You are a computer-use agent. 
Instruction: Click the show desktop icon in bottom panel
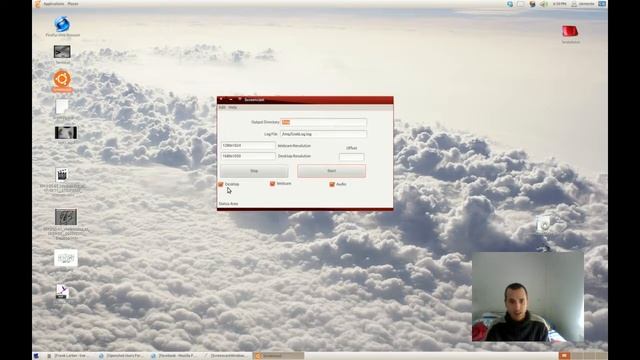[36, 356]
